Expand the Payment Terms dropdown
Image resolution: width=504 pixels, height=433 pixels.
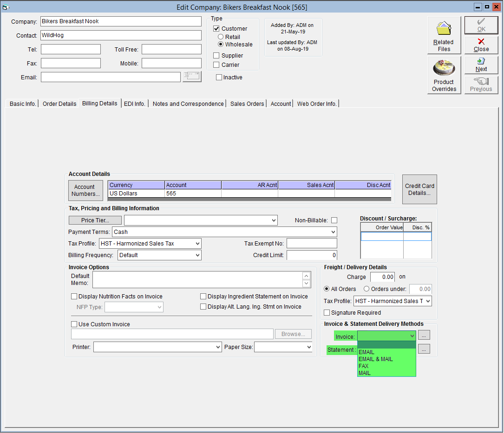point(333,232)
